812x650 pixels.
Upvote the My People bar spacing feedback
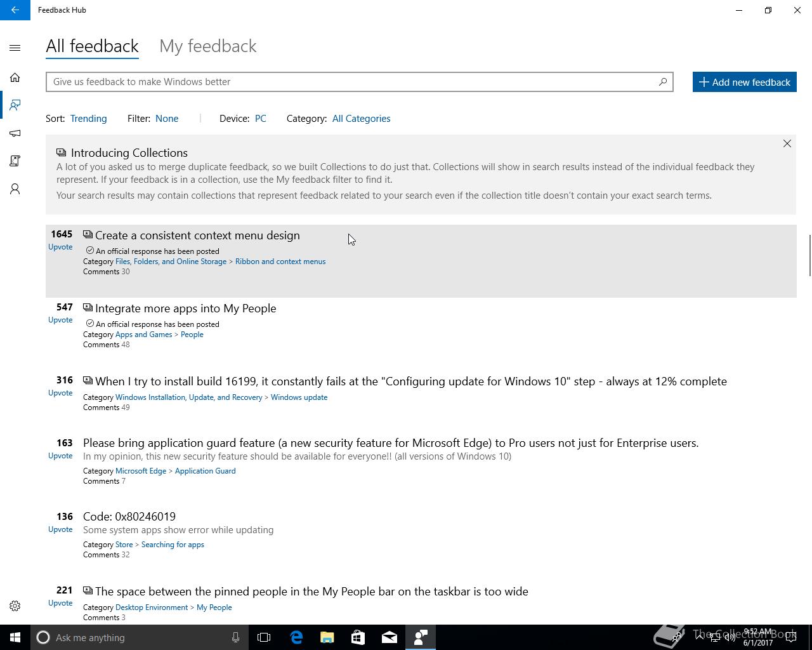point(60,603)
